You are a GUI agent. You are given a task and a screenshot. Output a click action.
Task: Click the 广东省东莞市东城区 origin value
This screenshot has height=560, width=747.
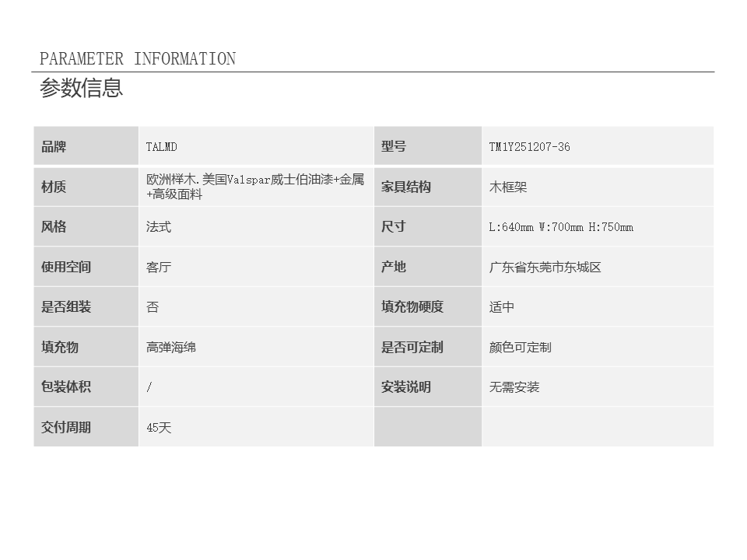545,268
